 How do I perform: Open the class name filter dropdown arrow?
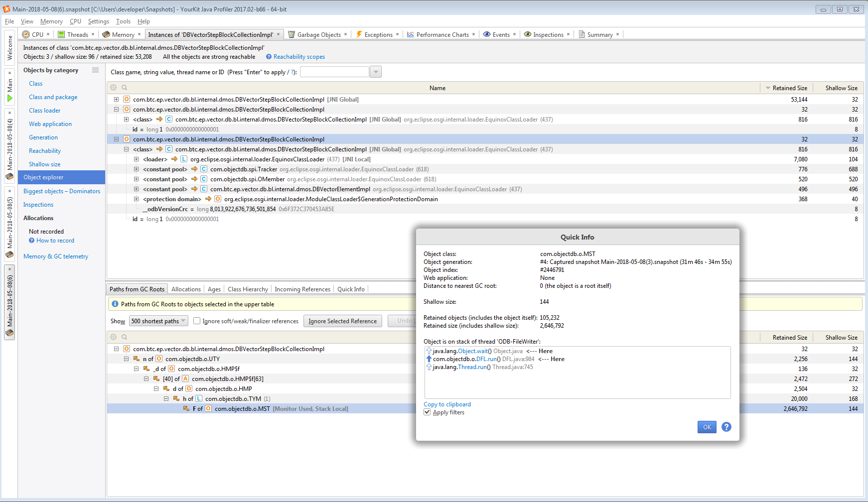(376, 72)
